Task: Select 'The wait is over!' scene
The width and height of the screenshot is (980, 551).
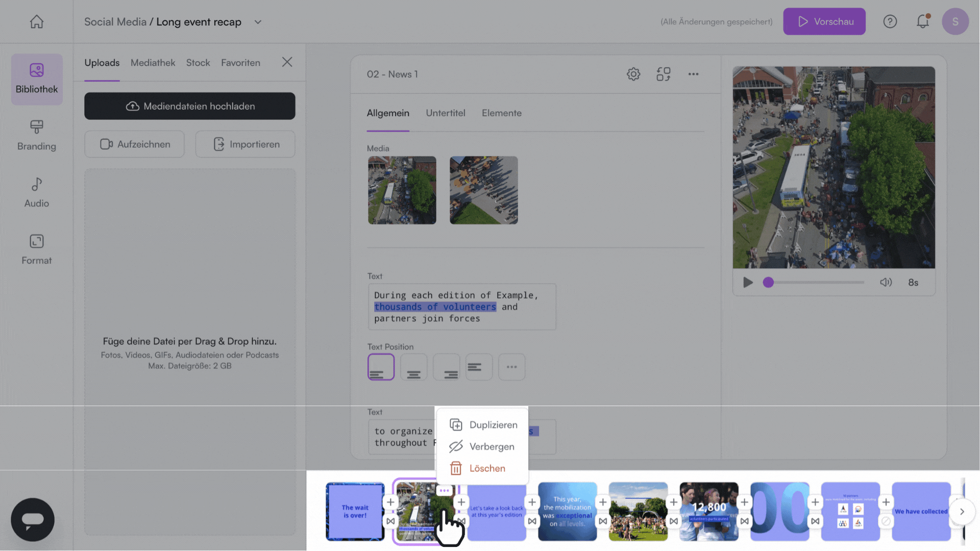Action: [x=355, y=511]
